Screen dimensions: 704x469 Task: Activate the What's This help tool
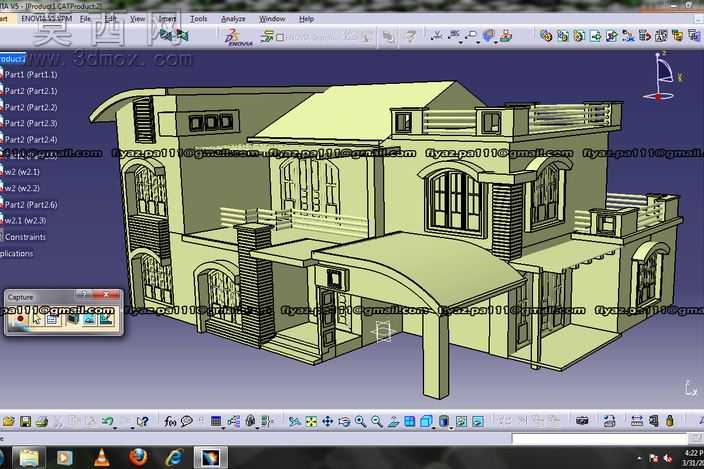(142, 421)
